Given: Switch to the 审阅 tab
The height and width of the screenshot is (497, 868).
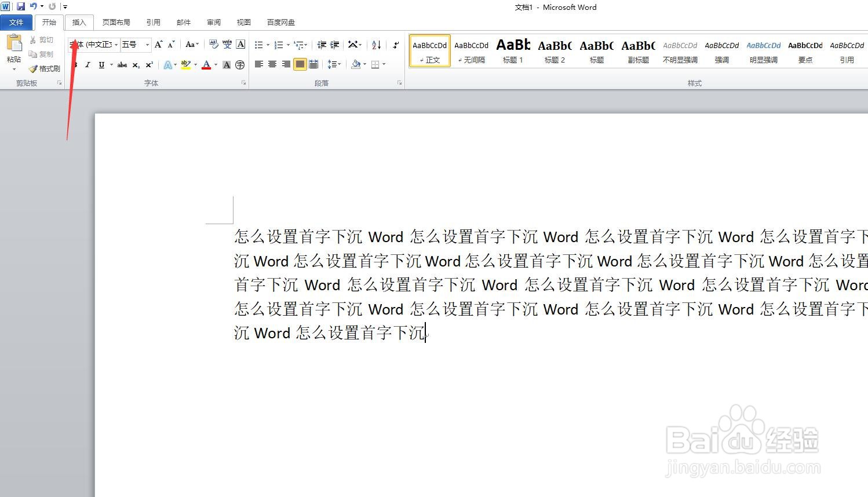Looking at the screenshot, I should coord(214,23).
